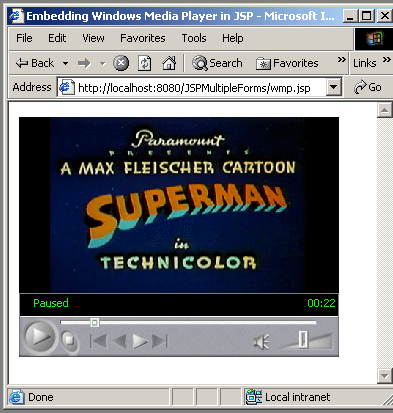This screenshot has width=393, height=413.
Task: Refresh the page with the Refresh icon
Action: (x=145, y=63)
